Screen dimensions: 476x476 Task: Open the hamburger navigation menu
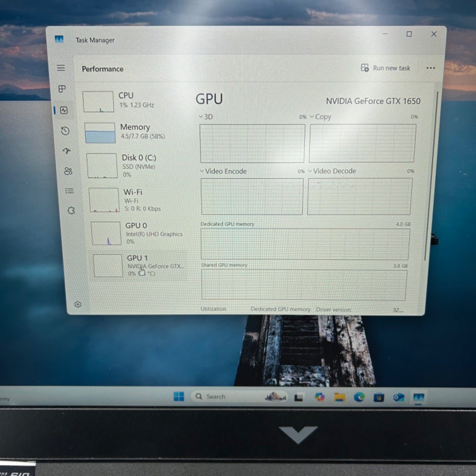[61, 68]
